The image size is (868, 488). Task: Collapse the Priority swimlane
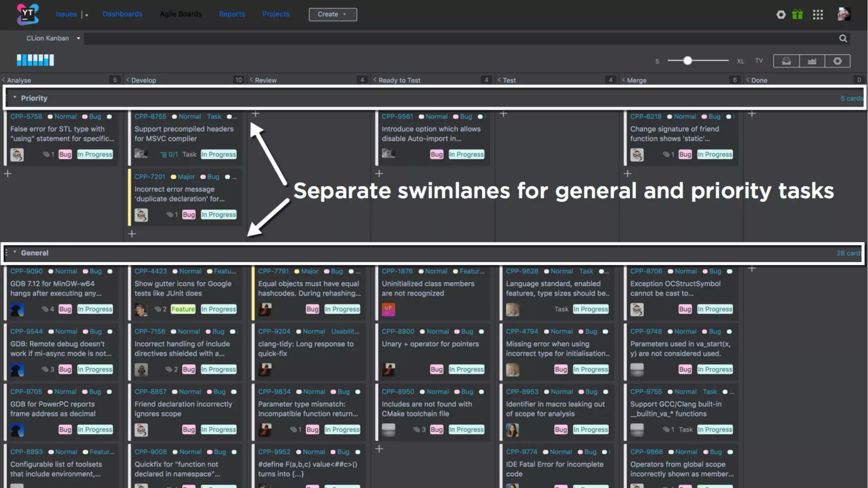(x=15, y=98)
